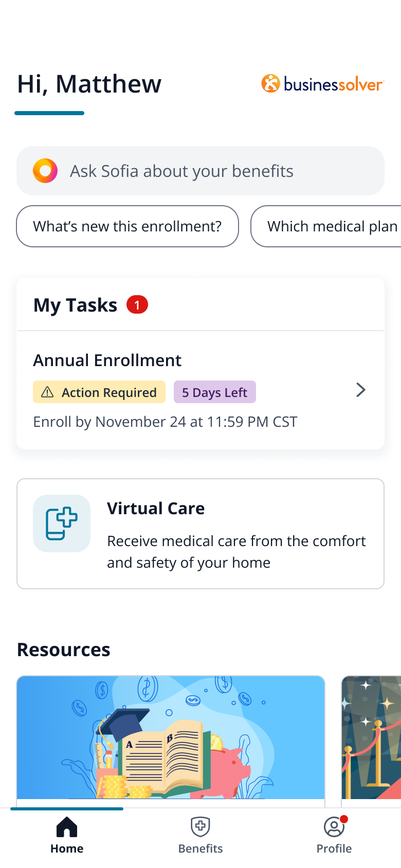Open the red carpet resource thumbnail
This screenshot has width=401, height=868.
tap(371, 737)
